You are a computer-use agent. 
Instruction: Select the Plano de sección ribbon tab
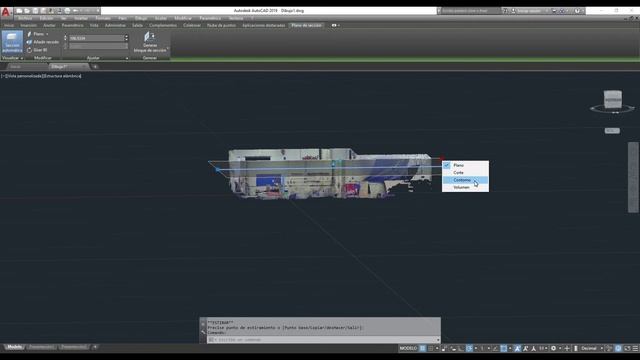tap(307, 25)
